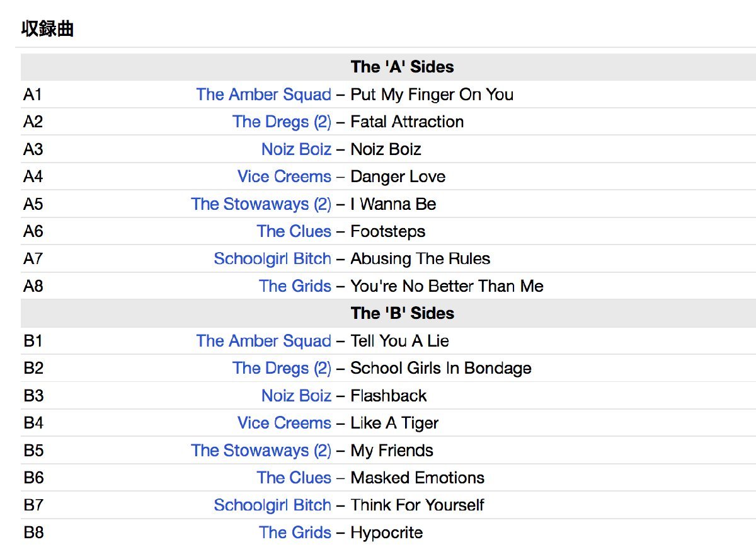Click The 'B' Sides section header
Viewport: 756px width, 559px height.
coord(402,313)
